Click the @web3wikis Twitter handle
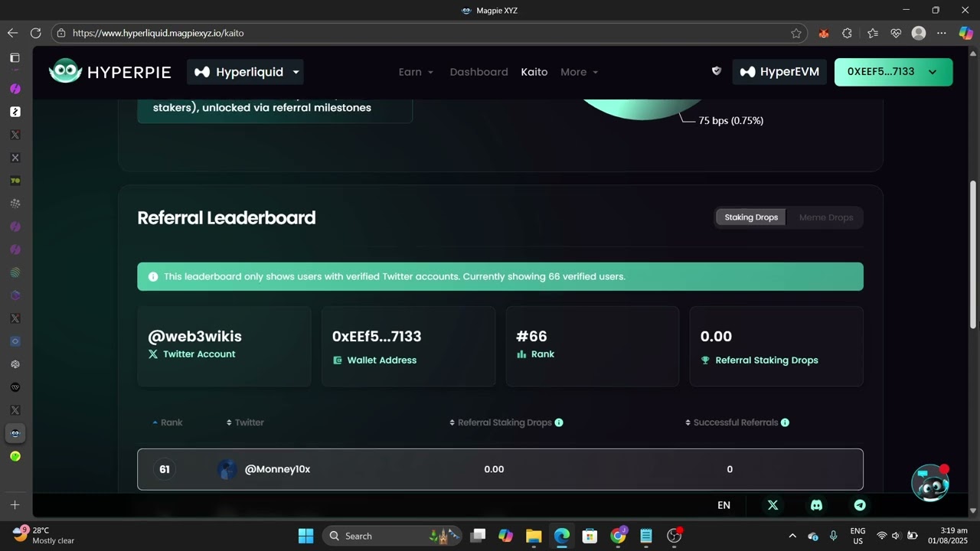The image size is (980, 551). coord(194,336)
